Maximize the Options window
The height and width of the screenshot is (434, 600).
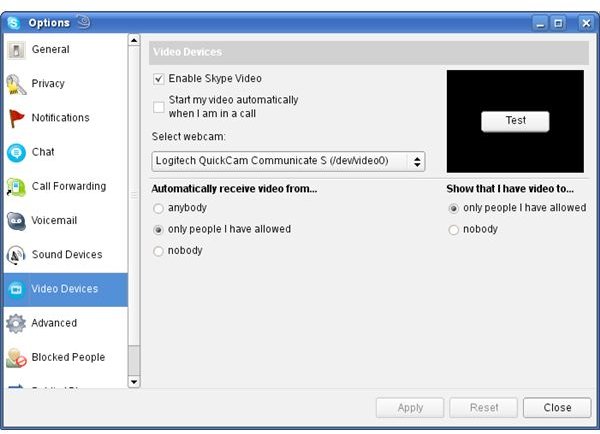(558, 24)
